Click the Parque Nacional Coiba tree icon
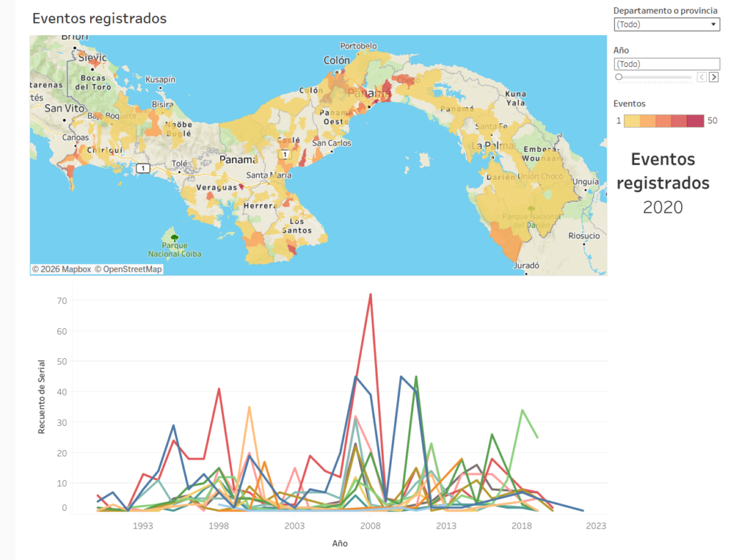Image resolution: width=731 pixels, height=560 pixels. pos(174,238)
